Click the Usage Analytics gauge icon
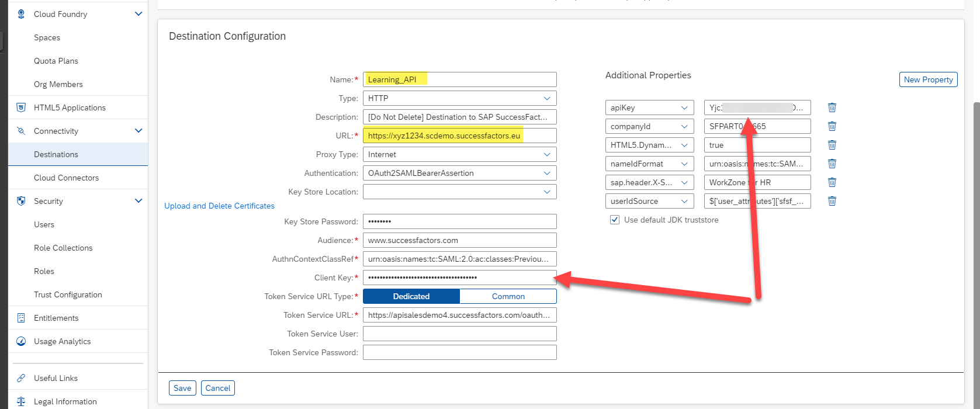The width and height of the screenshot is (980, 409). (x=21, y=341)
